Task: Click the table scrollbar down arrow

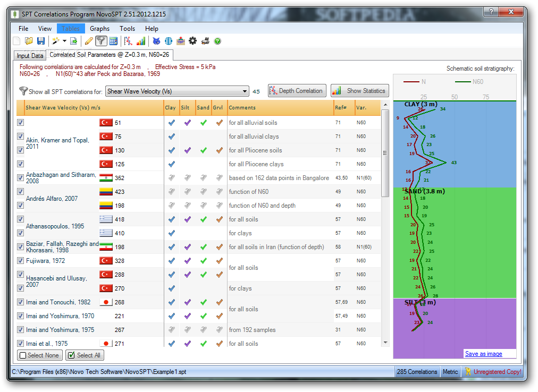Action: coord(385,343)
